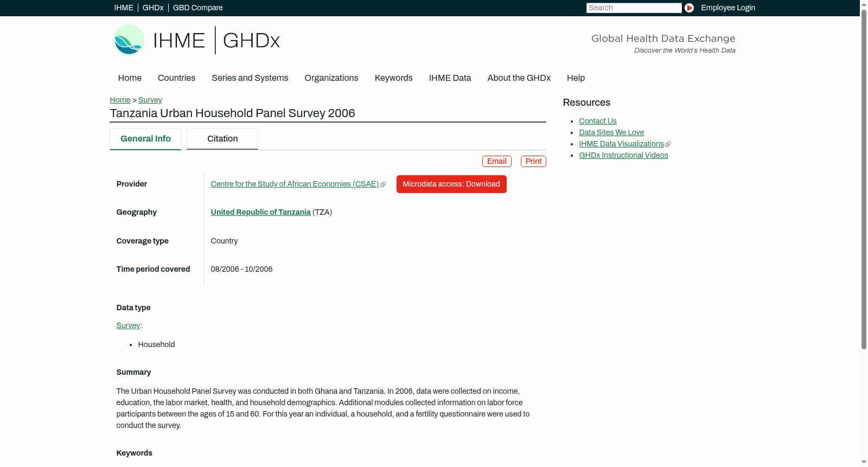Click the Household list item
Image resolution: width=868 pixels, height=467 pixels.
(156, 345)
